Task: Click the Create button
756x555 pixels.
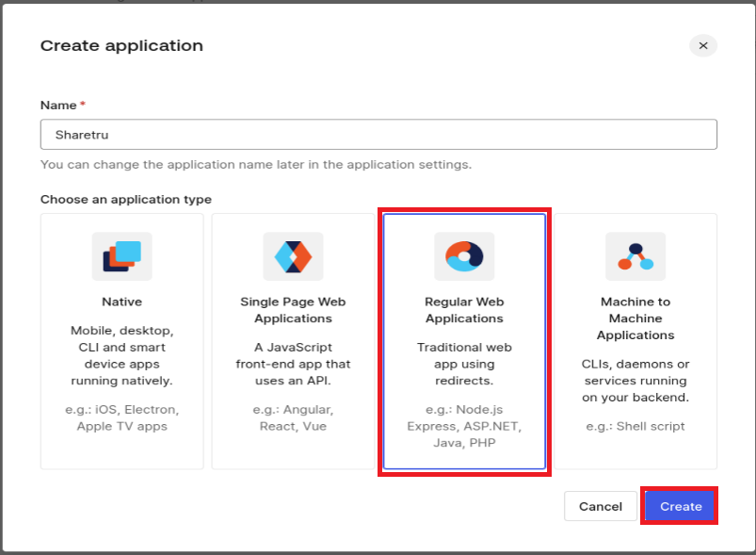Action: 679,506
